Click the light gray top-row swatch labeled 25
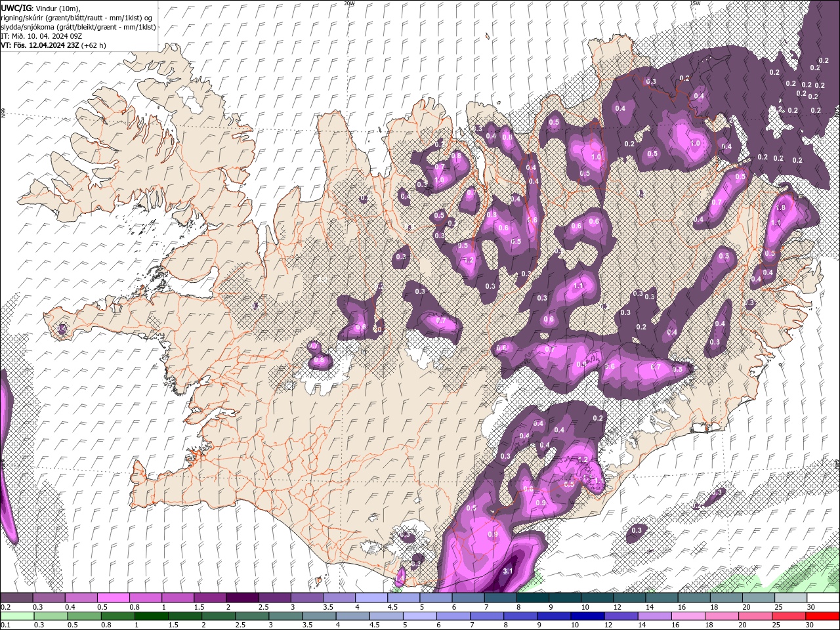840x630 pixels. pos(791,598)
